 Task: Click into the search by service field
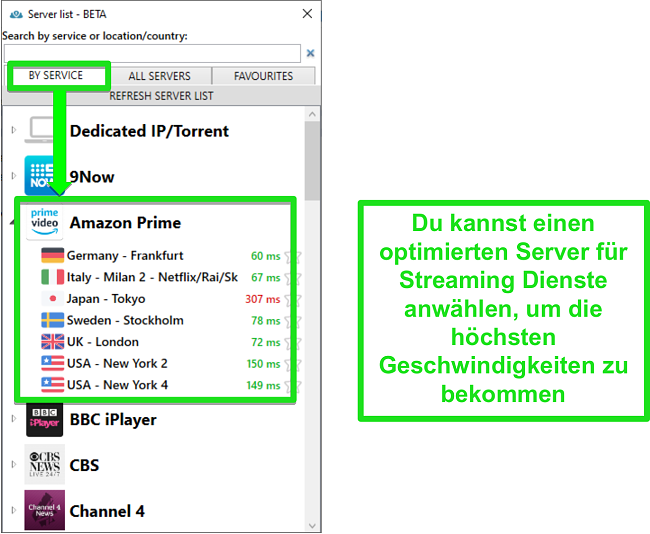click(152, 53)
